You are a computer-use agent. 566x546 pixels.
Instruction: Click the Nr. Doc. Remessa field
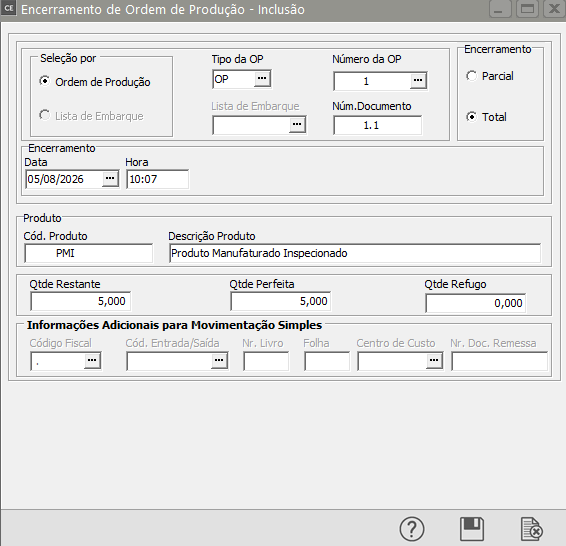(500, 361)
